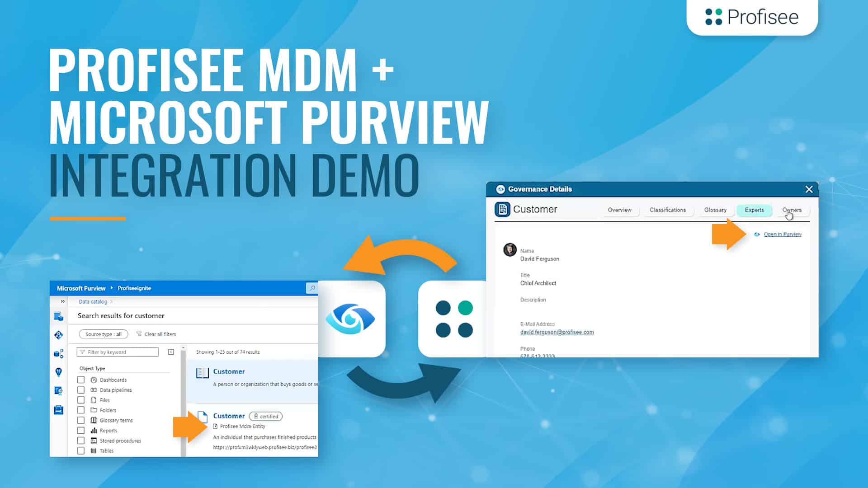Click the profisee.biz URL in Customer result

265,447
